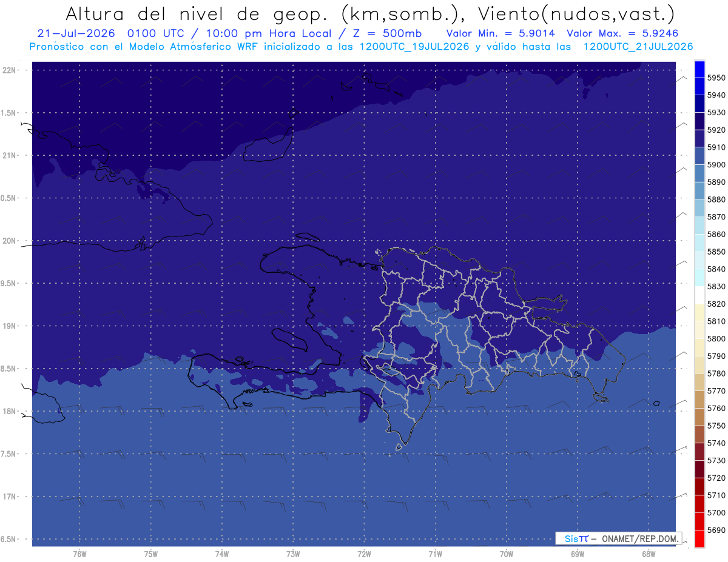This screenshot has width=728, height=562.
Task: Click the 68W longitude label
Action: point(648,554)
